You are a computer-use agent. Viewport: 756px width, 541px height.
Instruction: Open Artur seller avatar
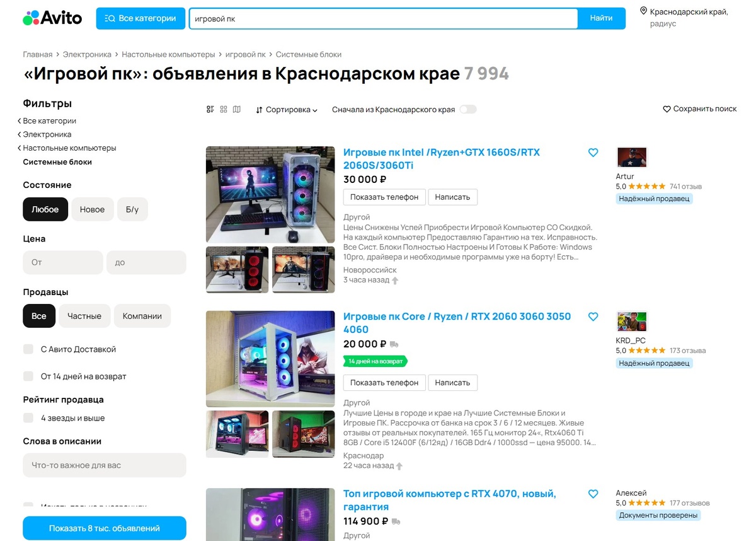click(x=632, y=157)
